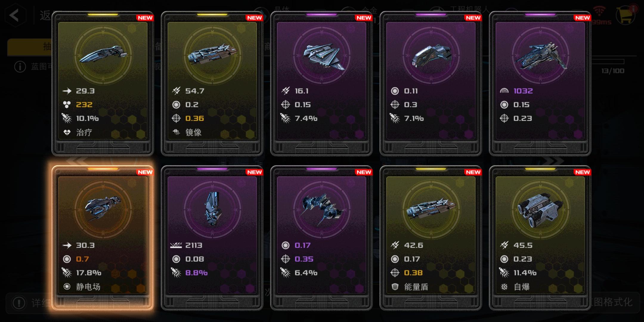Screen dimensions: 644x322
Task: Select the gold ship card with 治疗 skill
Action: pyautogui.click(x=103, y=83)
